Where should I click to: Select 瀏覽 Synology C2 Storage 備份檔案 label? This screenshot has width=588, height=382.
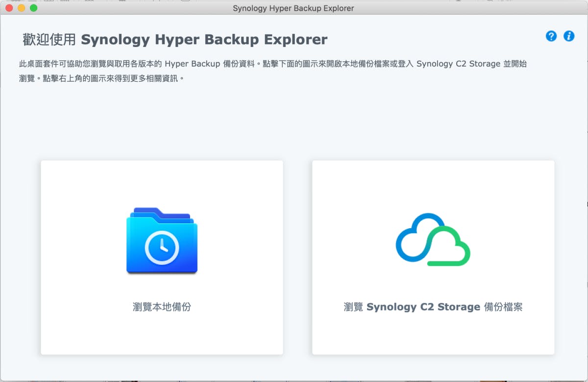[x=433, y=307]
